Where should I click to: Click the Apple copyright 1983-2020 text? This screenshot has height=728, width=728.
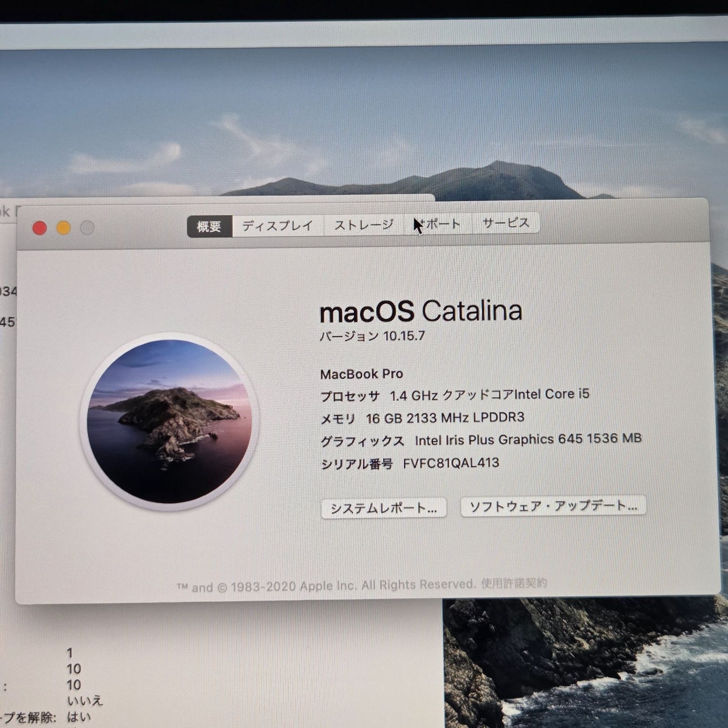(325, 586)
